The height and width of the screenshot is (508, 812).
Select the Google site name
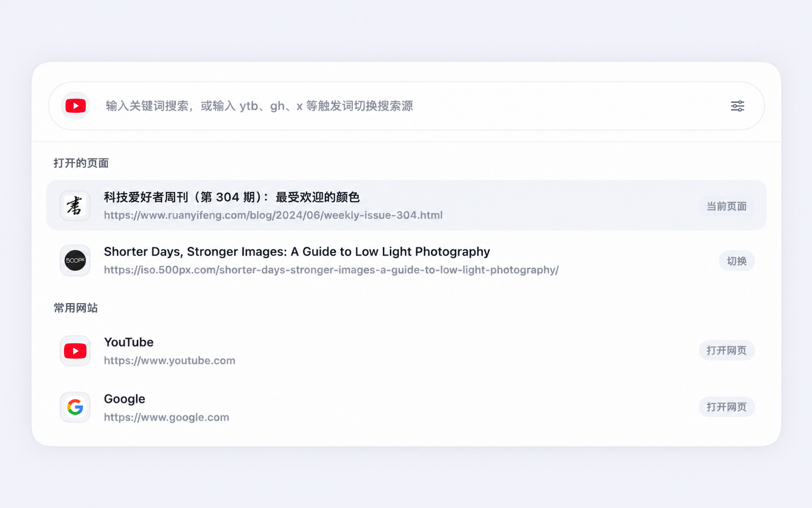pyautogui.click(x=124, y=399)
